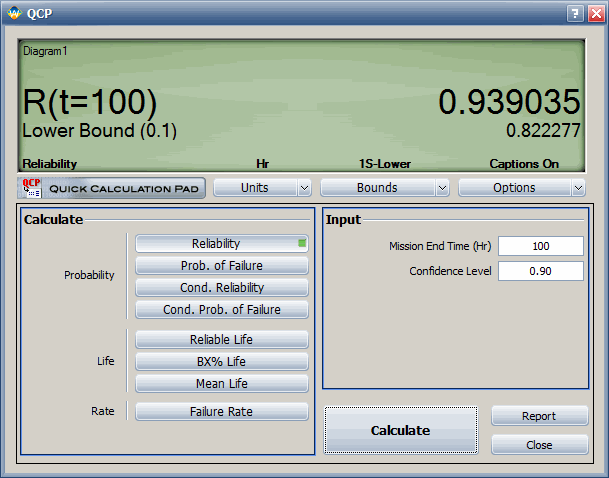Screen dimensions: 609x478
Task: Choose the Reliable Life calculation
Action: pyautogui.click(x=221, y=340)
